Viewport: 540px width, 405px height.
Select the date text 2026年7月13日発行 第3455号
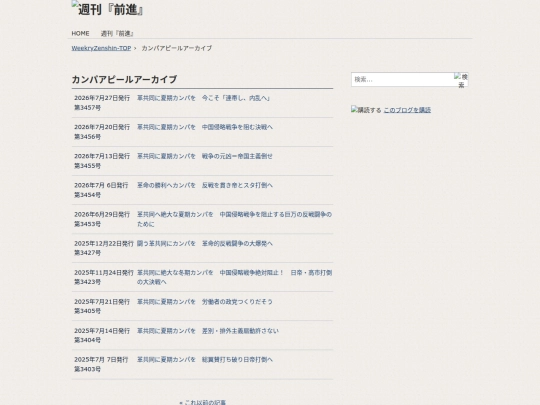102,161
